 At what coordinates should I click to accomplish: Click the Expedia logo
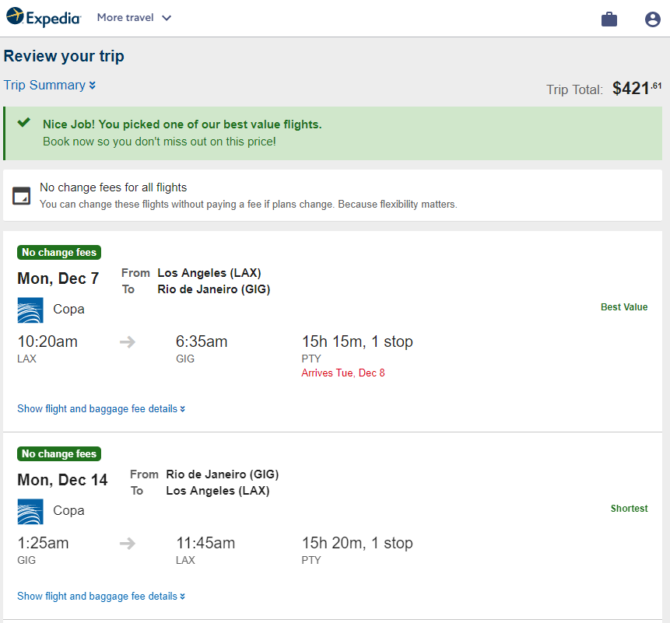point(43,18)
